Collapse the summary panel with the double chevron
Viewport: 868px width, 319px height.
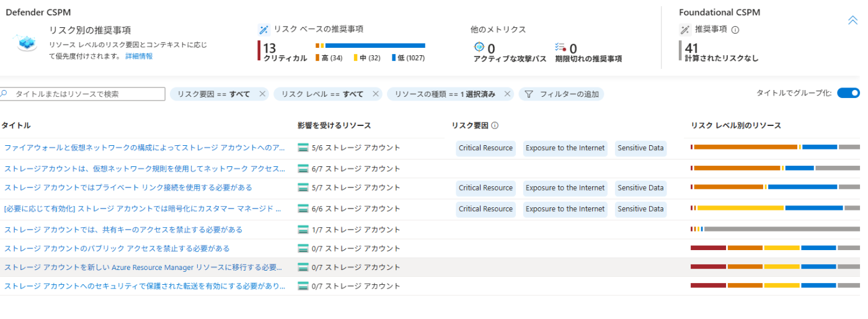[x=852, y=20]
